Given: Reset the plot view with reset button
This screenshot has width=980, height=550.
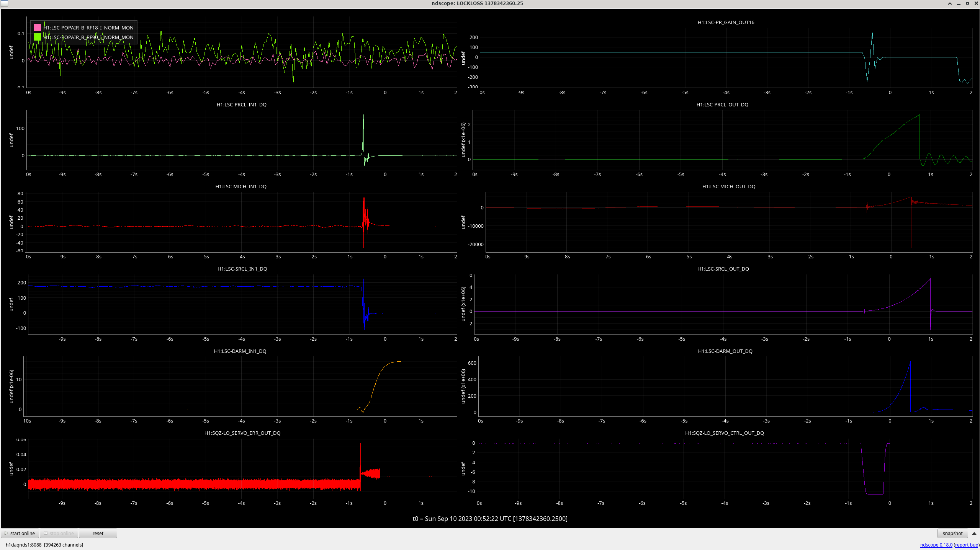Looking at the screenshot, I should pyautogui.click(x=98, y=533).
